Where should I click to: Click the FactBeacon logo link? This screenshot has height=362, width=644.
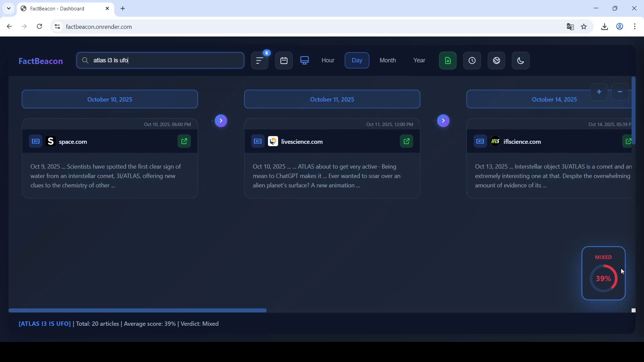pyautogui.click(x=41, y=61)
